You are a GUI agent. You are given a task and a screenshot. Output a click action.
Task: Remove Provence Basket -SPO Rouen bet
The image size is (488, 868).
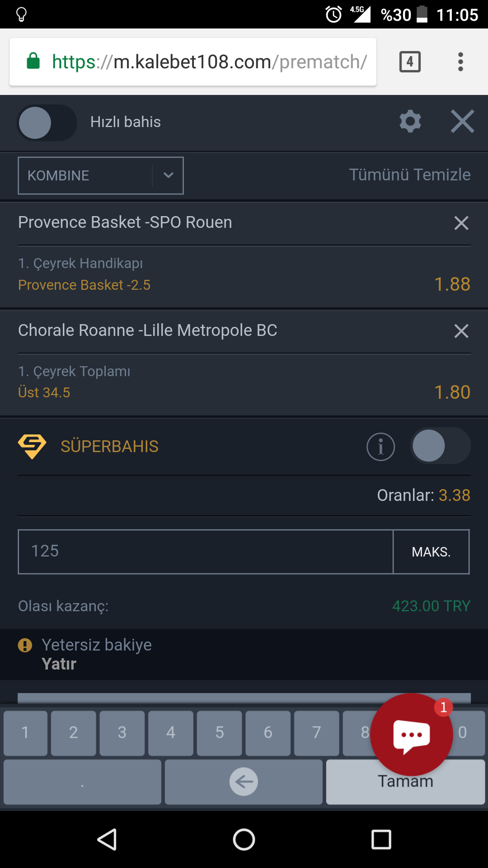click(x=461, y=223)
